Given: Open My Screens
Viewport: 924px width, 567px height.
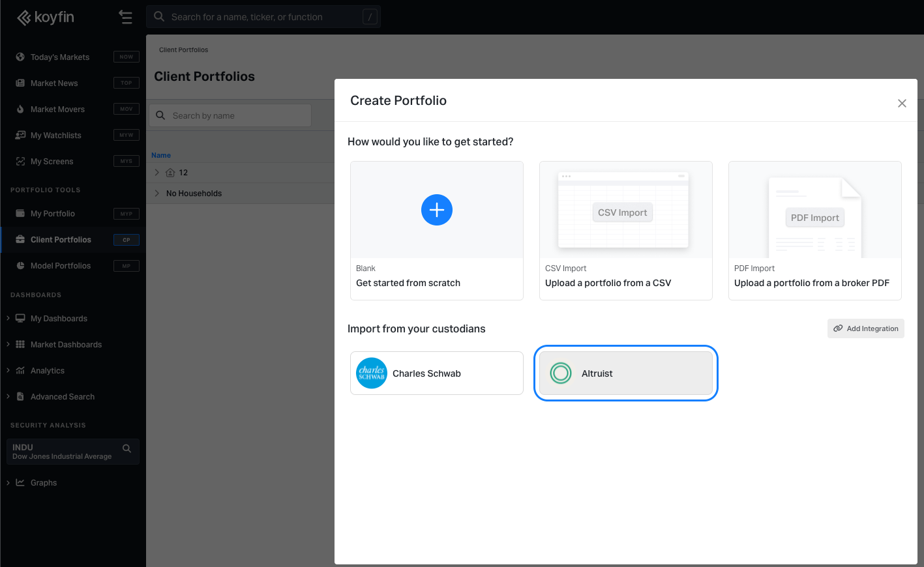Looking at the screenshot, I should [x=52, y=162].
